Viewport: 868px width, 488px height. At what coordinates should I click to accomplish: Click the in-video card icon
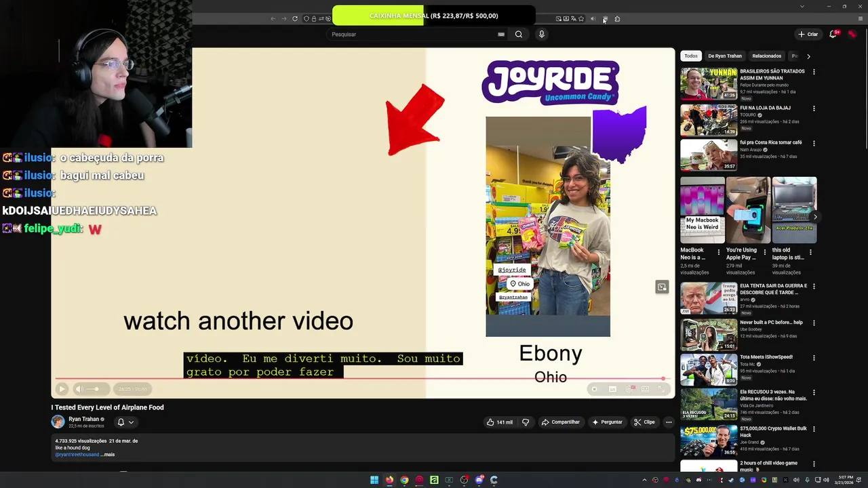pos(662,287)
